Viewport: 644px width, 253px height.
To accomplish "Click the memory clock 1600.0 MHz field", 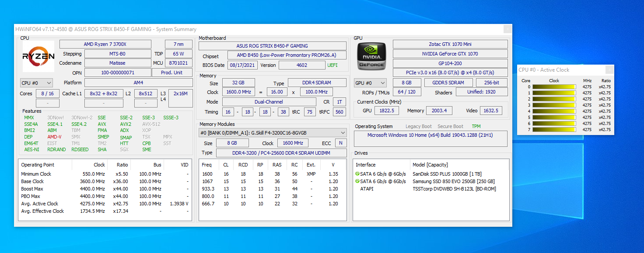I will coord(239,92).
